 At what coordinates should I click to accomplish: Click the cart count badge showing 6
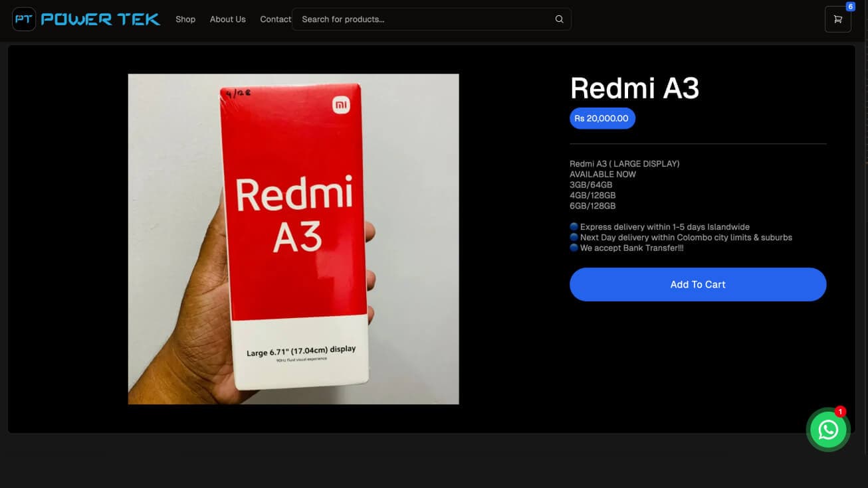[x=850, y=7]
